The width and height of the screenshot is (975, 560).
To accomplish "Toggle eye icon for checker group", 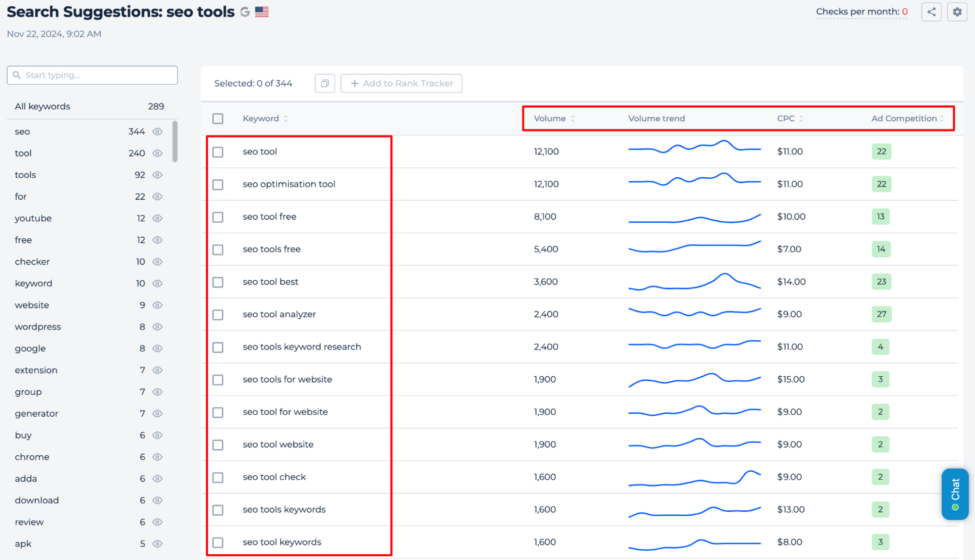I will [x=157, y=262].
